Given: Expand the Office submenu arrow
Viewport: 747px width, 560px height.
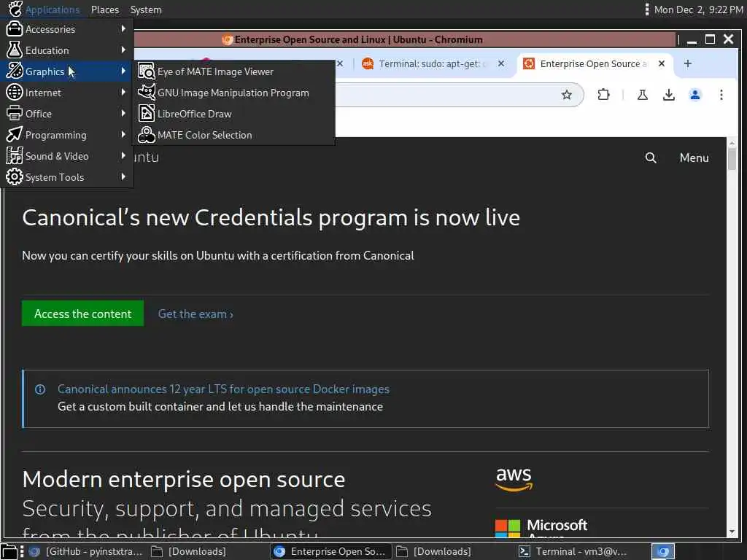Looking at the screenshot, I should click(123, 113).
